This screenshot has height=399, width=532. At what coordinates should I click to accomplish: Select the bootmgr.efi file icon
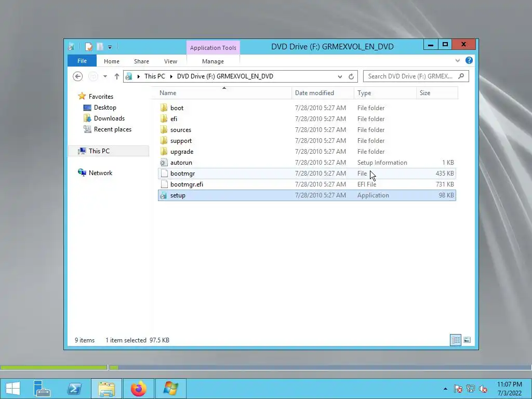click(164, 184)
